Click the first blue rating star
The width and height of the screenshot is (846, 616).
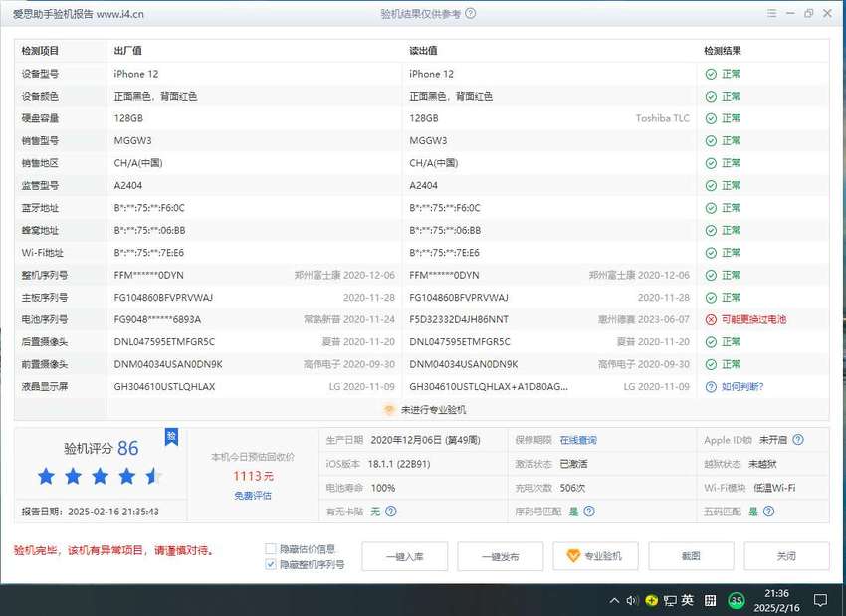[x=47, y=476]
